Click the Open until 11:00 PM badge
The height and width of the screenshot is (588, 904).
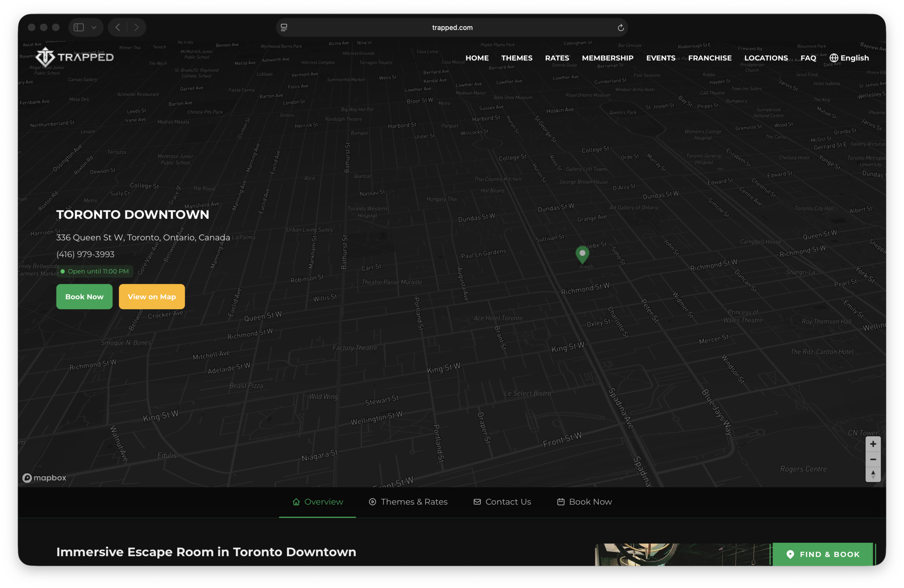95,271
